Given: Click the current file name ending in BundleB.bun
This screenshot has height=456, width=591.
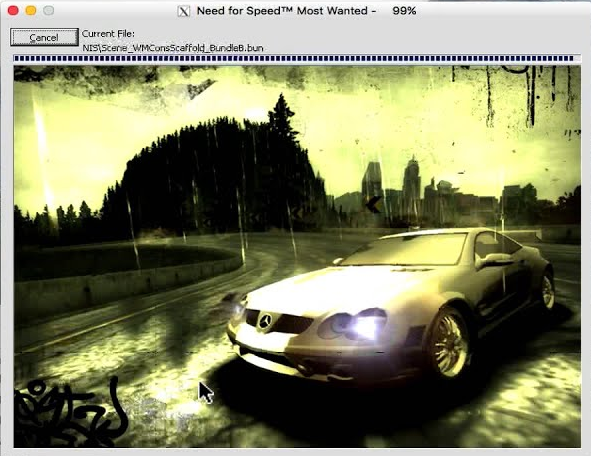Looking at the screenshot, I should click(x=173, y=48).
